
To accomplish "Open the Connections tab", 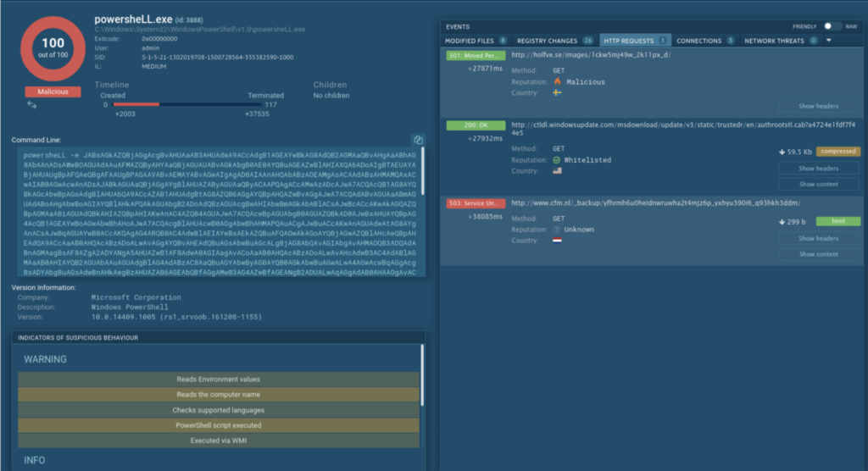I will point(705,41).
